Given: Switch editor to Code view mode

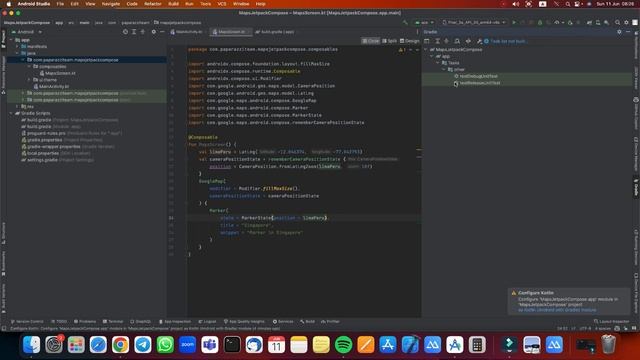Looking at the screenshot, I should 371,41.
